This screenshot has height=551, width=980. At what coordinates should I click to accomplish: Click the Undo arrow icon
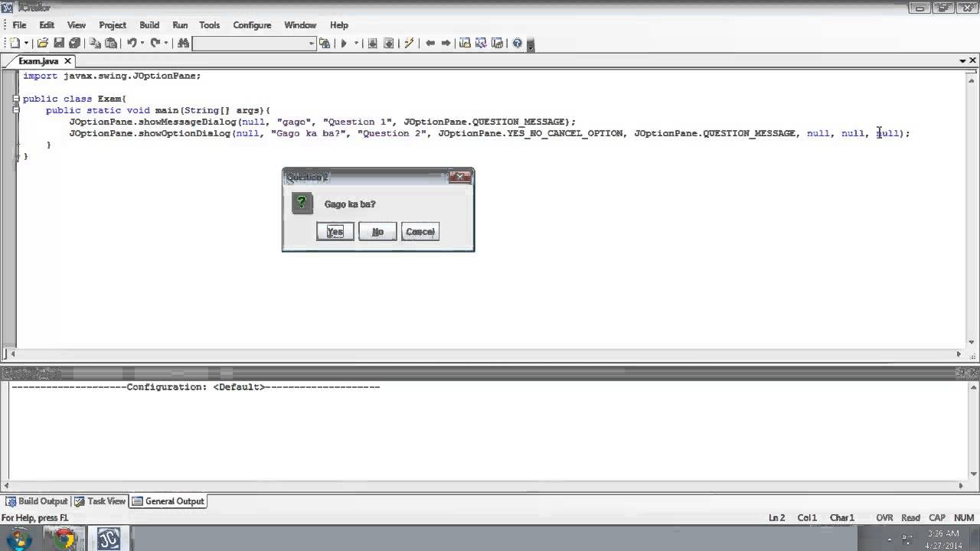point(132,44)
